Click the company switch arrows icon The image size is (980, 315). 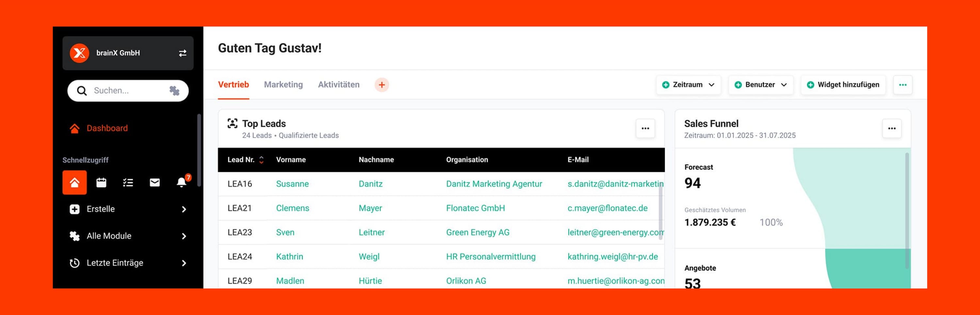(x=183, y=53)
